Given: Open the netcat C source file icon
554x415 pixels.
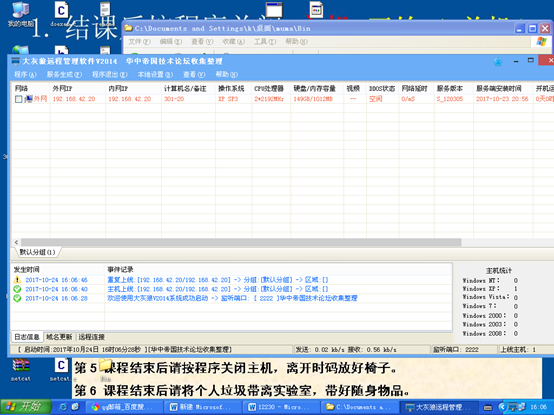Looking at the screenshot, I should [x=61, y=369].
